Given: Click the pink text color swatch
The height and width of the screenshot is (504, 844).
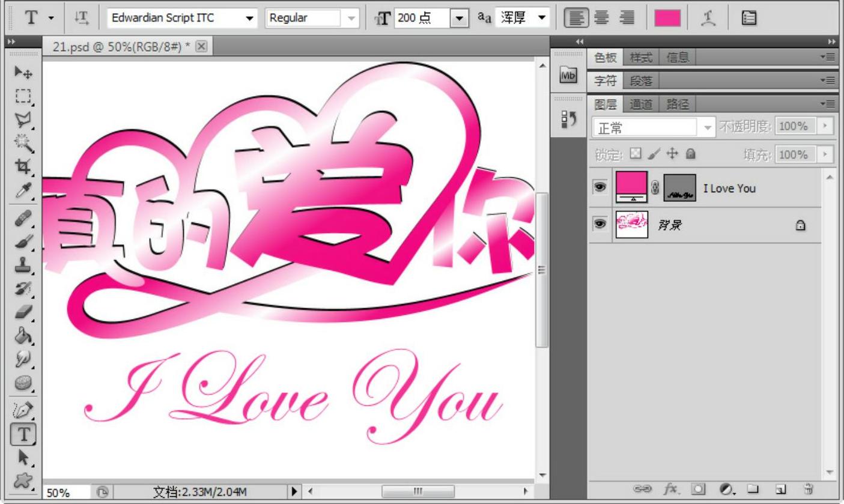Looking at the screenshot, I should (x=667, y=18).
